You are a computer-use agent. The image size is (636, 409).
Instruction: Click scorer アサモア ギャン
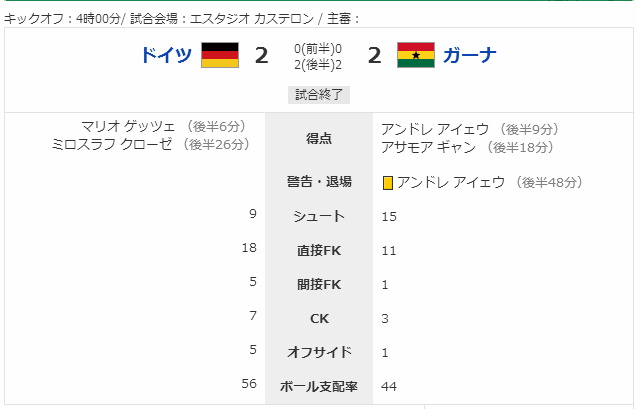(428, 147)
